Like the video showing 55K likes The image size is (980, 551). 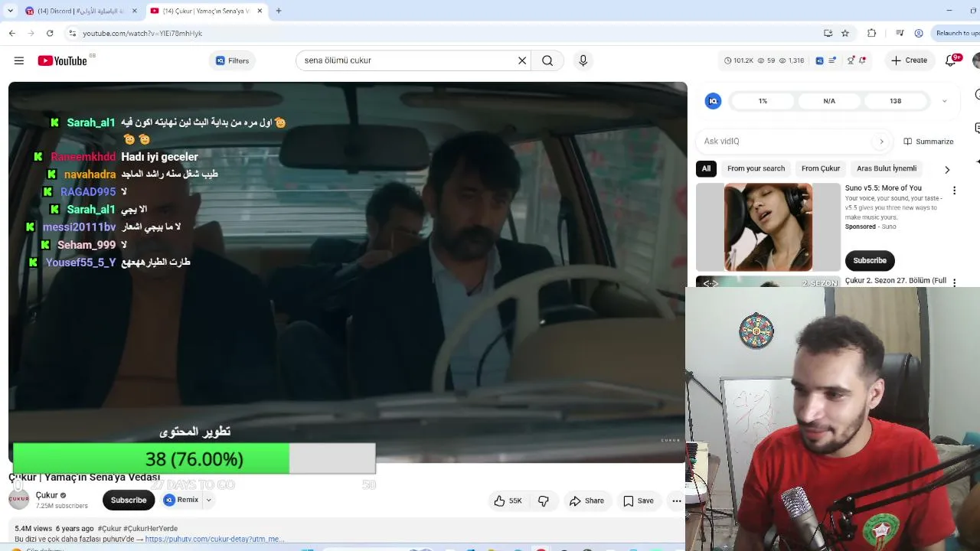click(x=508, y=501)
